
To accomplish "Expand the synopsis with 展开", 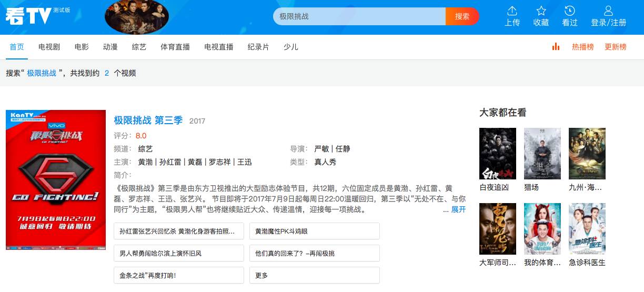I will tap(458, 209).
